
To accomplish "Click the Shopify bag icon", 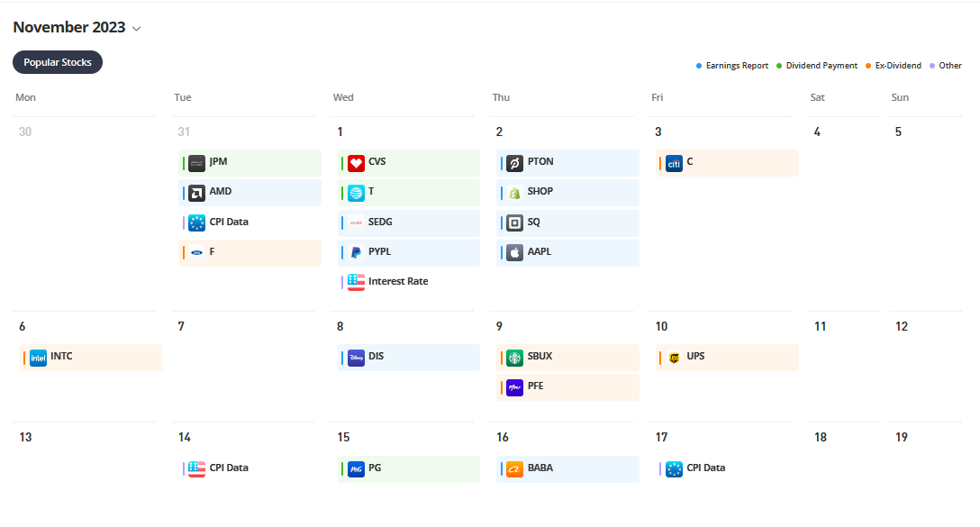I will 514,192.
